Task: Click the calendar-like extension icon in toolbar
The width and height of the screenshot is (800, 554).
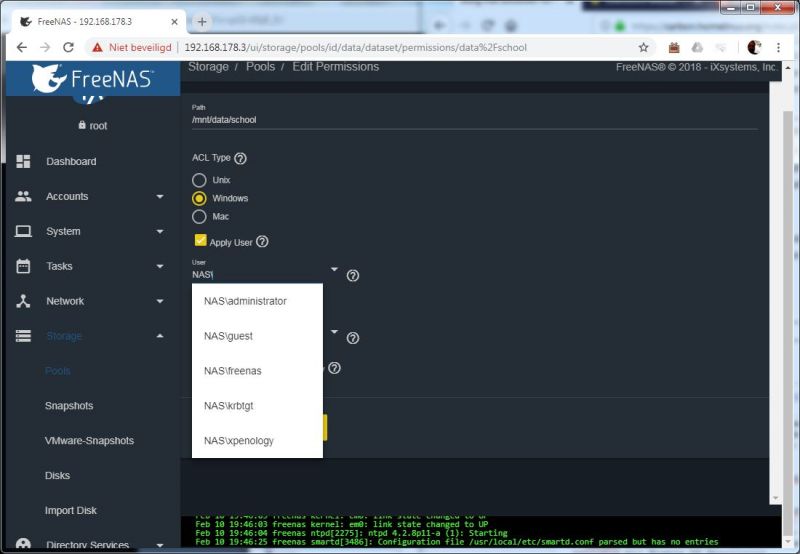Action: (674, 47)
